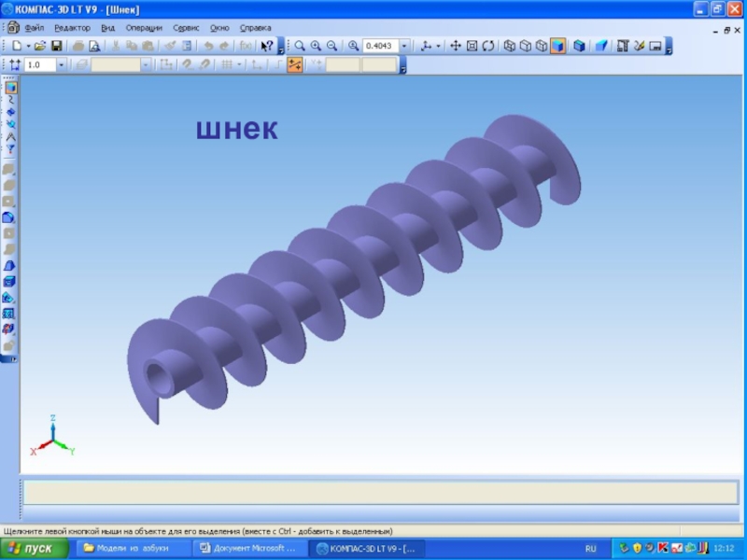Expand the orientation dropdown arrow
This screenshot has height=560, width=747.
pyautogui.click(x=438, y=46)
